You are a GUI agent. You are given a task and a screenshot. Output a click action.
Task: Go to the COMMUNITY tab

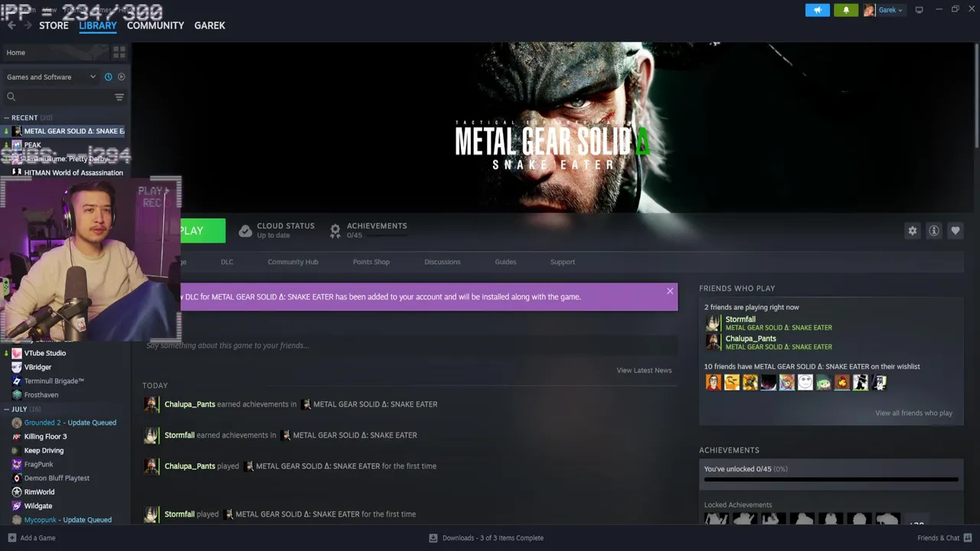tap(155, 25)
